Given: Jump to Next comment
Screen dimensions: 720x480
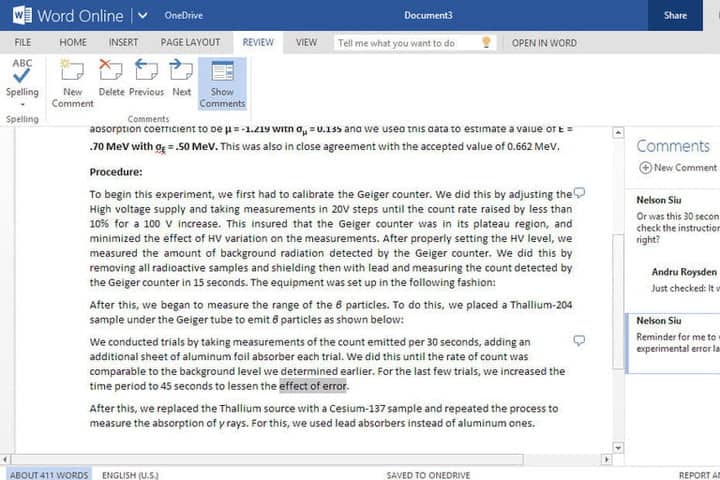Looking at the screenshot, I should (x=181, y=72).
